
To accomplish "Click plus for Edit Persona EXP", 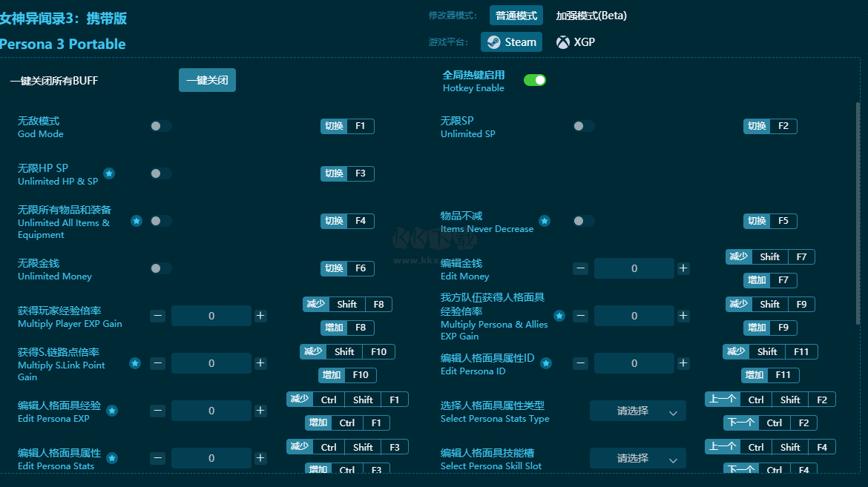I will coord(260,411).
